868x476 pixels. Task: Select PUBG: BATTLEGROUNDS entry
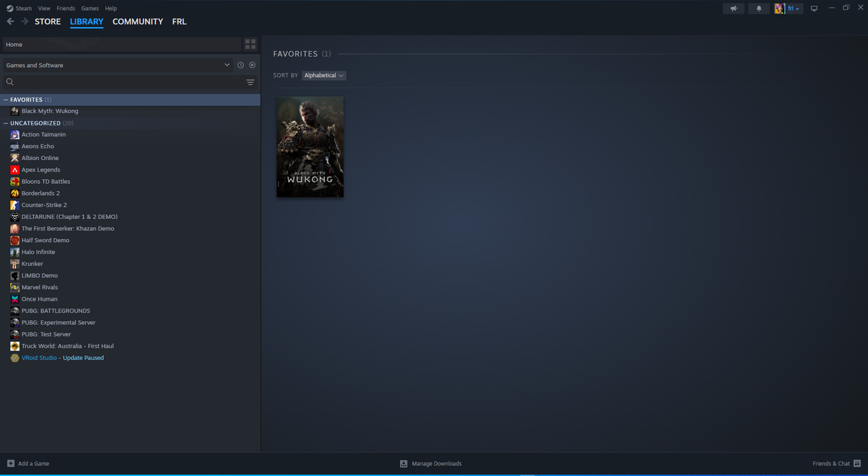click(56, 311)
